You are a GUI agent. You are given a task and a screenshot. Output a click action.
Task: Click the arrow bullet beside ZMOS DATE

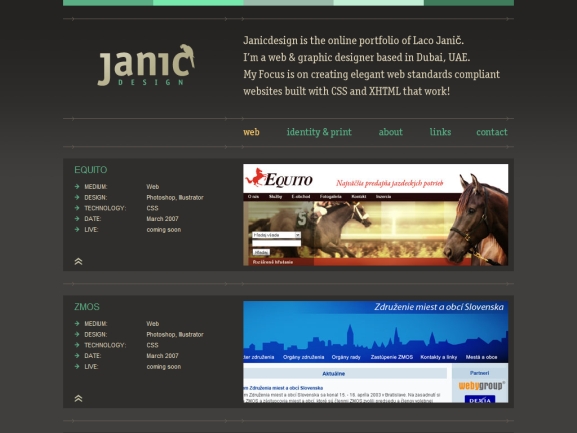coord(77,355)
